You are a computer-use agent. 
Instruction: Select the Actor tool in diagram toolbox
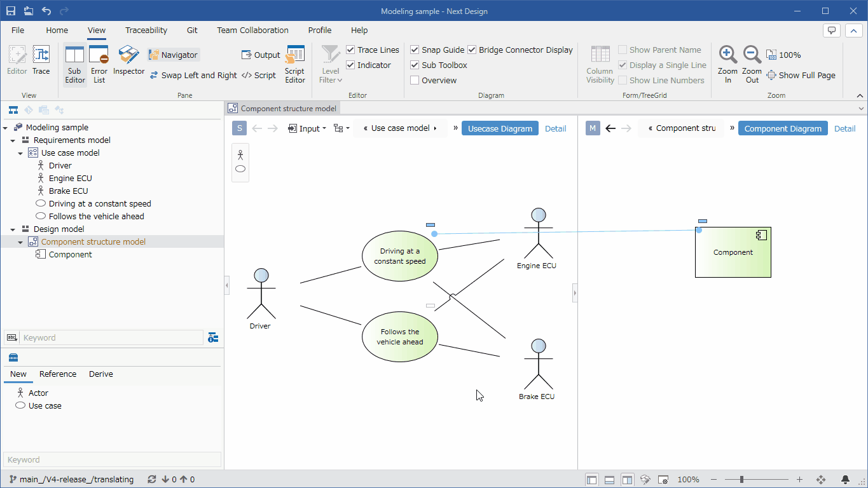click(x=240, y=154)
